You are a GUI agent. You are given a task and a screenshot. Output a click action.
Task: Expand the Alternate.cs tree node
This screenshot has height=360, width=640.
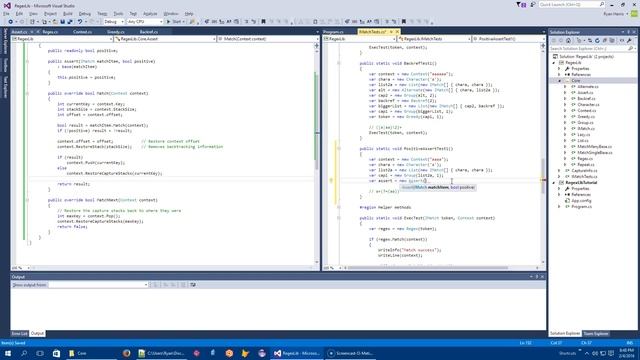(x=565, y=87)
